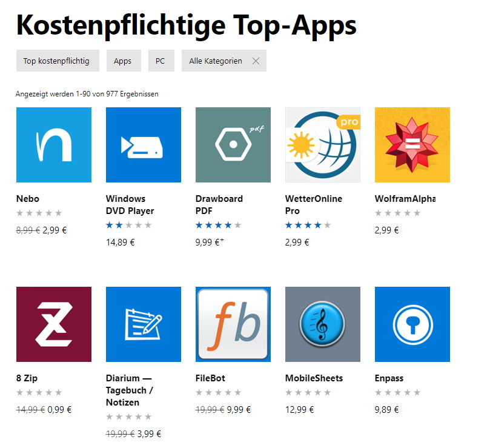Open the Nebo app tile icon
The width and height of the screenshot is (490, 448).
click(54, 145)
